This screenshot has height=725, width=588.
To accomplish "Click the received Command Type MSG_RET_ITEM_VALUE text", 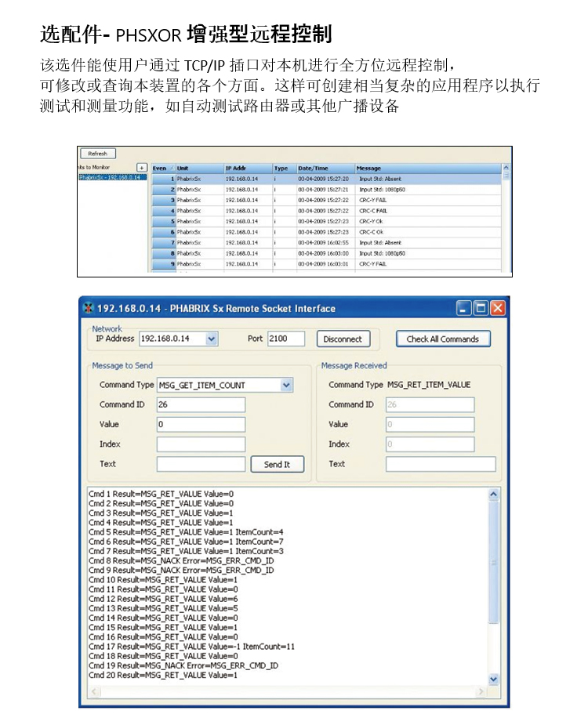I will pyautogui.click(x=429, y=385).
